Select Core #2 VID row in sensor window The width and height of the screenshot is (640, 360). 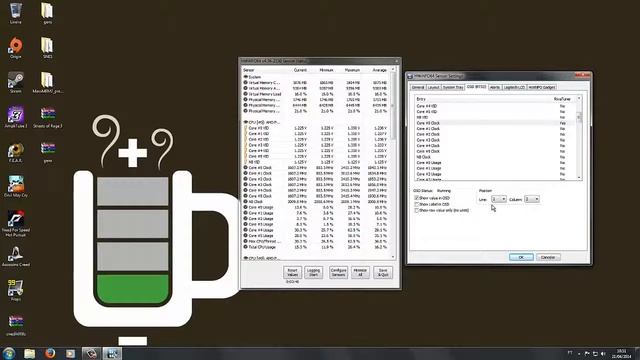[x=317, y=139]
